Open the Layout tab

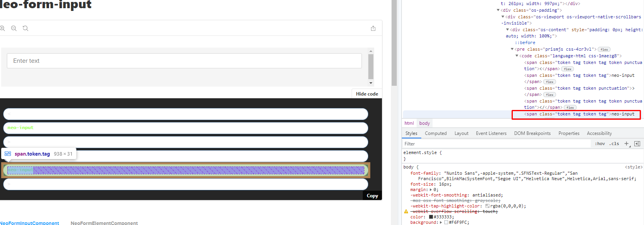[x=461, y=133]
